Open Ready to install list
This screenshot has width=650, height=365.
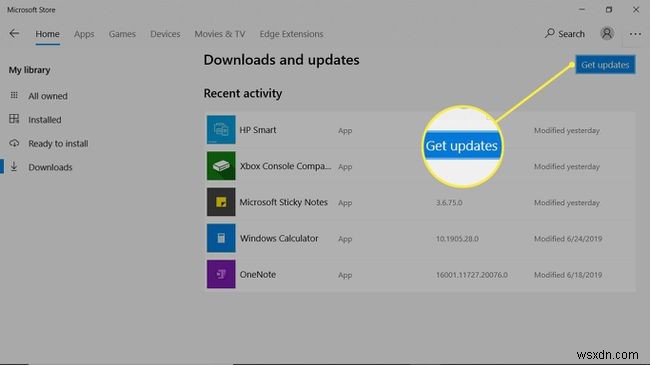58,144
